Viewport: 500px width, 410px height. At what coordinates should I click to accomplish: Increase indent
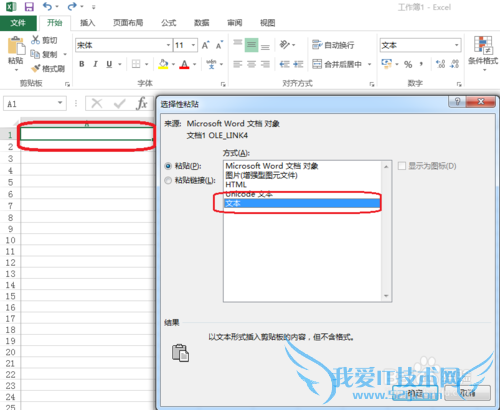click(x=298, y=64)
